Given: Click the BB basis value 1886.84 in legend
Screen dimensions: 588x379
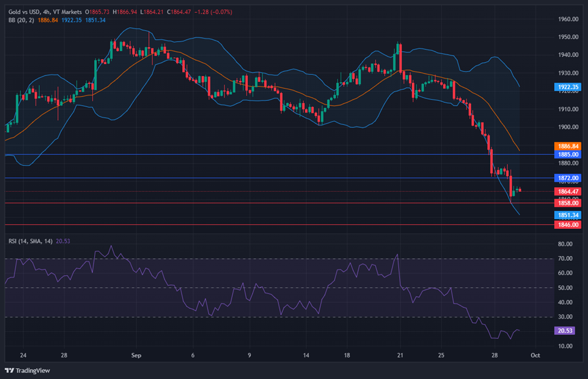Looking at the screenshot, I should 48,20.
